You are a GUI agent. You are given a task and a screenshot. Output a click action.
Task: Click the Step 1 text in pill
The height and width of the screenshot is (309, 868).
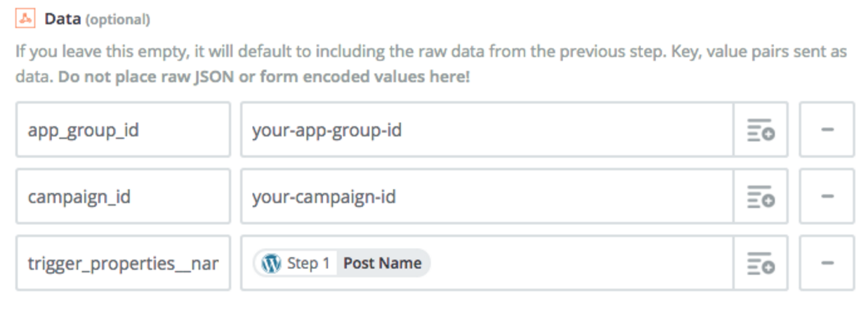click(x=308, y=263)
